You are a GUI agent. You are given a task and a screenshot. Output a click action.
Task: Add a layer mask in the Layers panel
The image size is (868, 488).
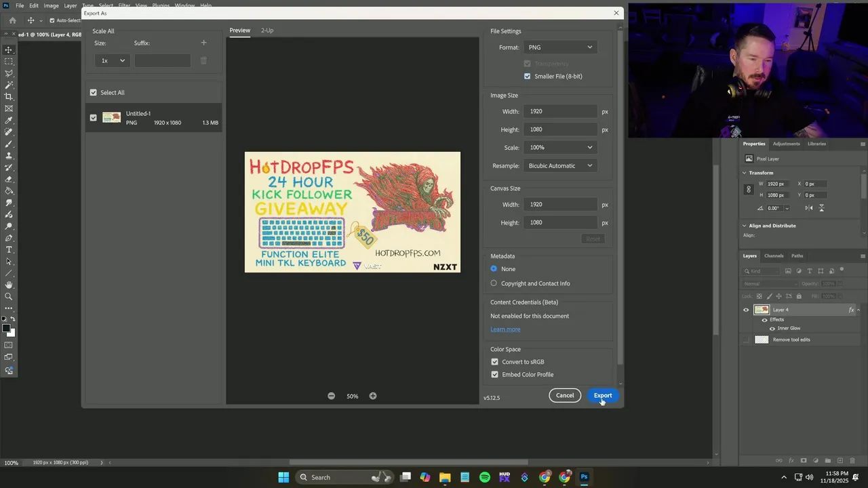click(x=803, y=461)
